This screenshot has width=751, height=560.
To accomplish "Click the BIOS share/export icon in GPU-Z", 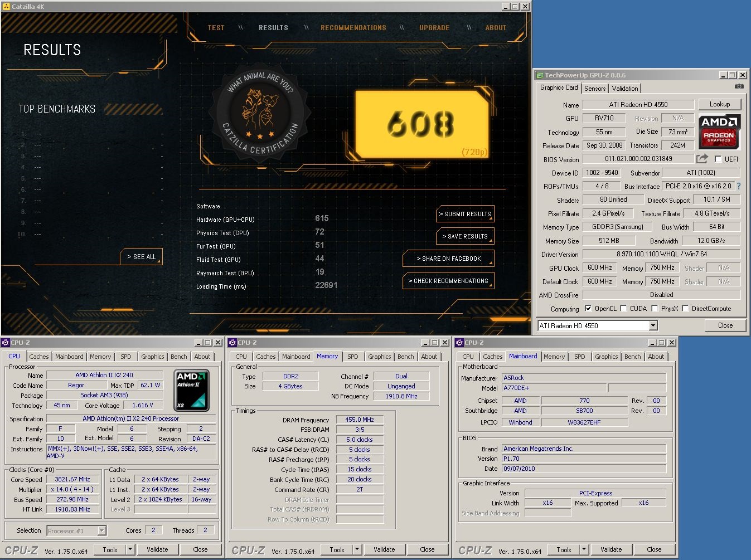I will coord(702,159).
